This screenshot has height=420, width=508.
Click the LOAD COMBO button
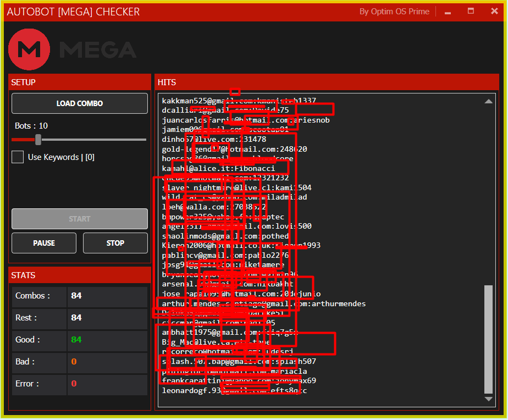(80, 103)
